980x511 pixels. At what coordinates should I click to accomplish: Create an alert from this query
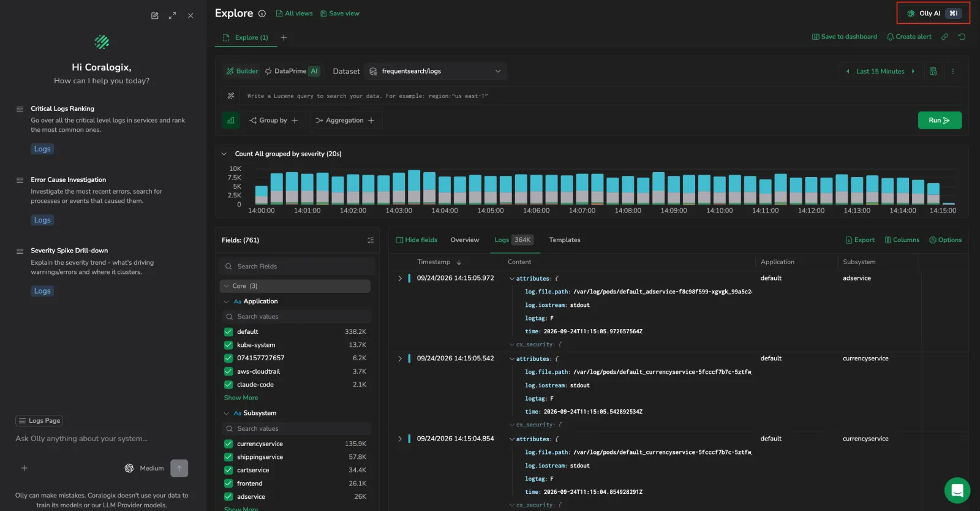click(909, 37)
